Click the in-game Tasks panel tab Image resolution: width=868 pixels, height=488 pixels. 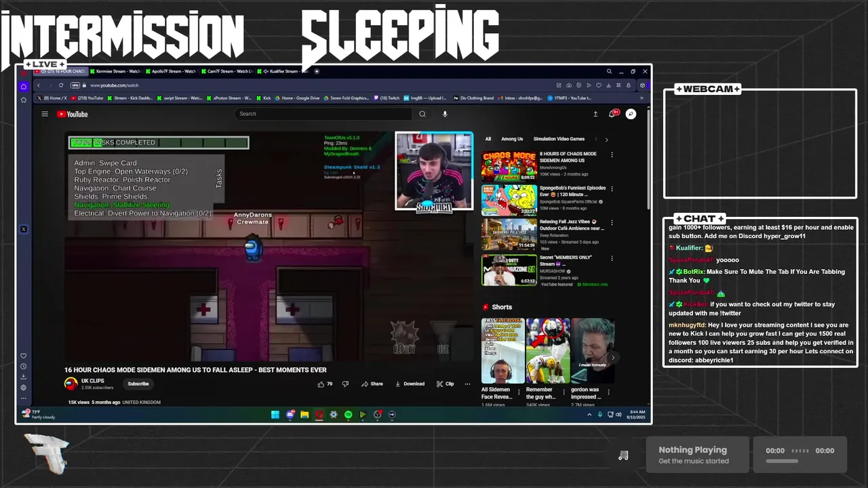pyautogui.click(x=219, y=179)
